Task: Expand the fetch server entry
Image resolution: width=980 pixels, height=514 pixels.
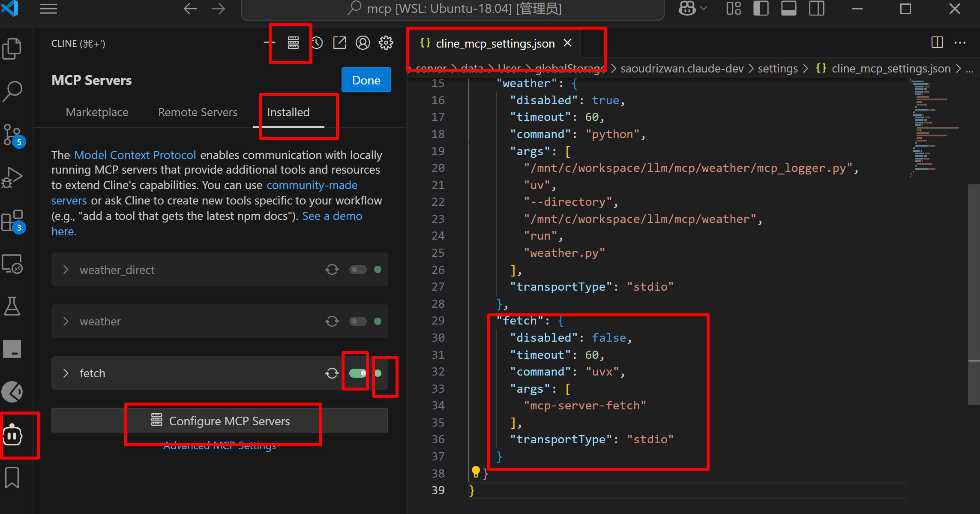Action: click(66, 373)
